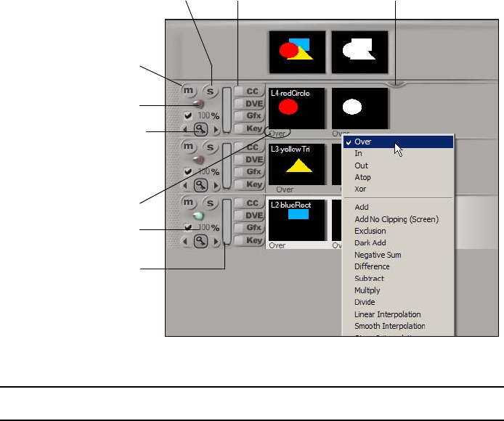
Task: Select the L3-yellowTri image thumbnail
Action: 297,165
